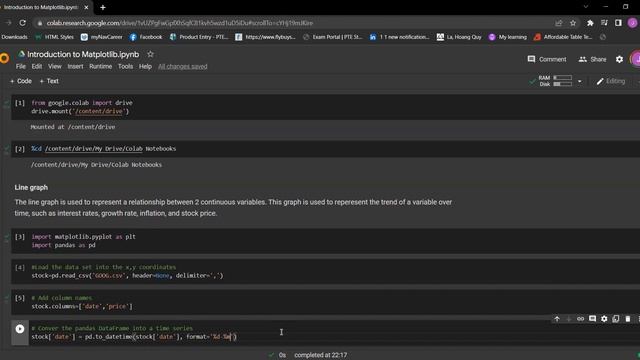640x360 pixels.
Task: Mirror the cell in a tab
Action: point(616,319)
